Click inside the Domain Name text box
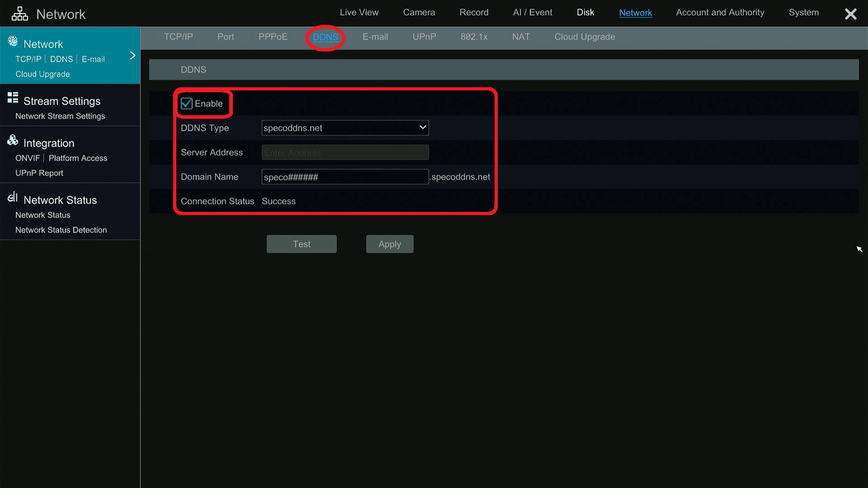The width and height of the screenshot is (868, 488). point(345,176)
